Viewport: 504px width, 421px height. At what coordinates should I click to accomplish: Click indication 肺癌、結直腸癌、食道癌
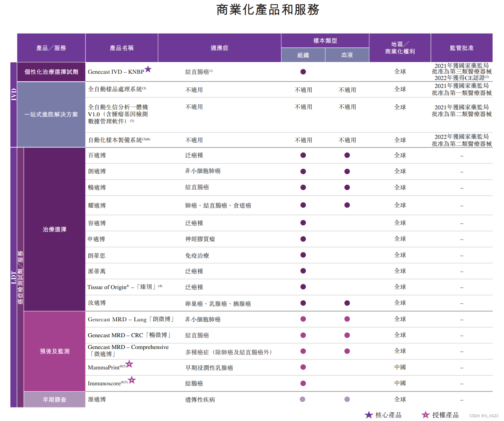(x=218, y=205)
